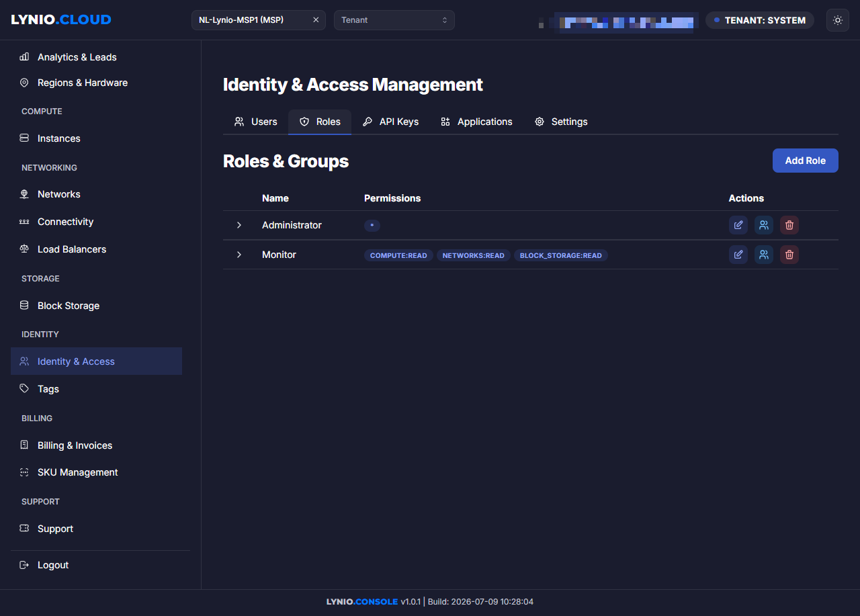Open the Tenant dropdown
The width and height of the screenshot is (860, 616).
[394, 20]
